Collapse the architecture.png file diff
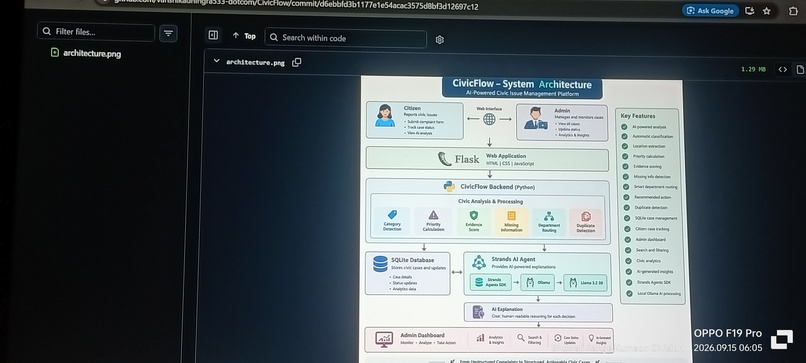Image resolution: width=806 pixels, height=363 pixels. (x=216, y=61)
